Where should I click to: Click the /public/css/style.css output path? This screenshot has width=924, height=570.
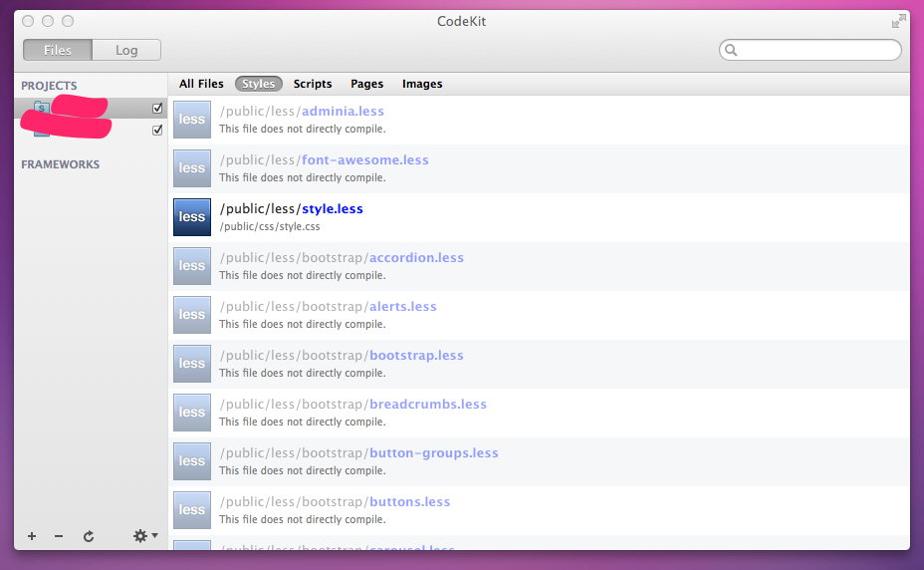tap(270, 226)
